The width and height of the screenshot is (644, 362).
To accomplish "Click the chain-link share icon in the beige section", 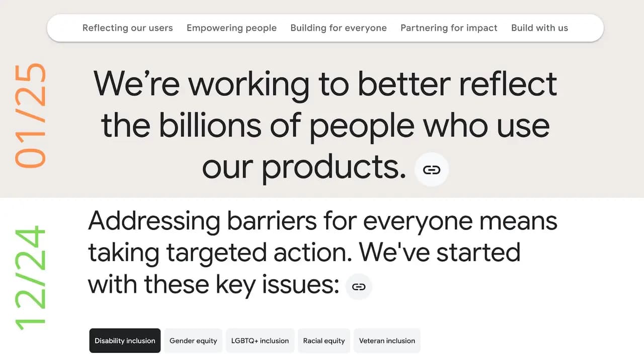I will (x=432, y=169).
